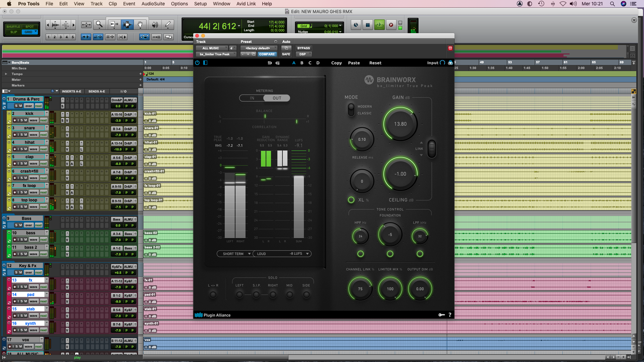The image size is (644, 362).
Task: Open the DSP dropdown in plugin header
Action: [x=304, y=54]
